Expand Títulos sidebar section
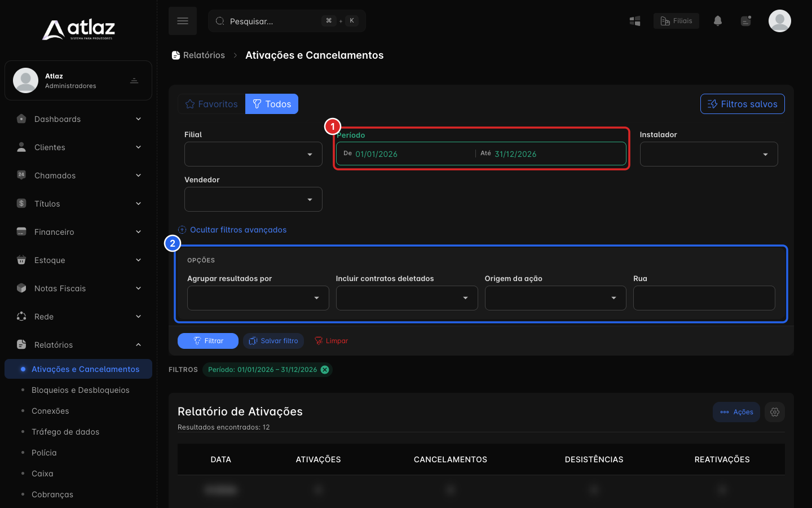 (78, 204)
